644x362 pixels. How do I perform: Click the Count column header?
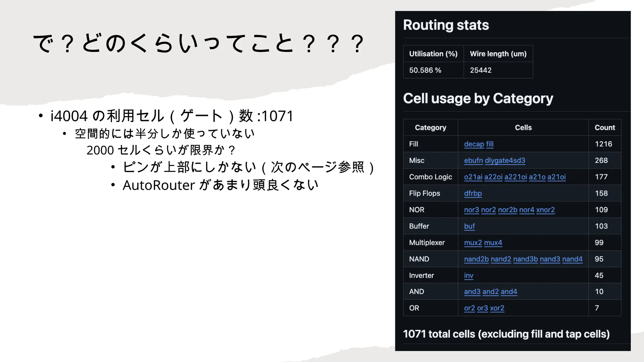[605, 128]
